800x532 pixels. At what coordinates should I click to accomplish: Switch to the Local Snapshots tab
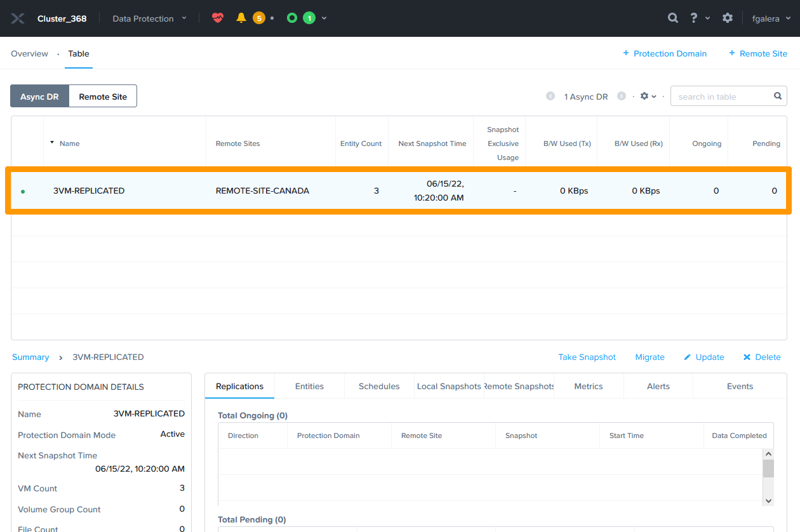(449, 386)
